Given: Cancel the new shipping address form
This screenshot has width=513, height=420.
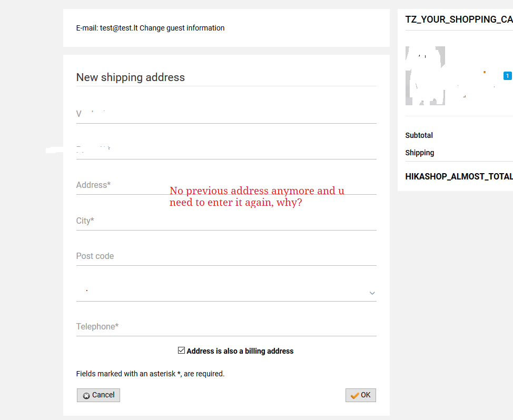Looking at the screenshot, I should pyautogui.click(x=98, y=395).
